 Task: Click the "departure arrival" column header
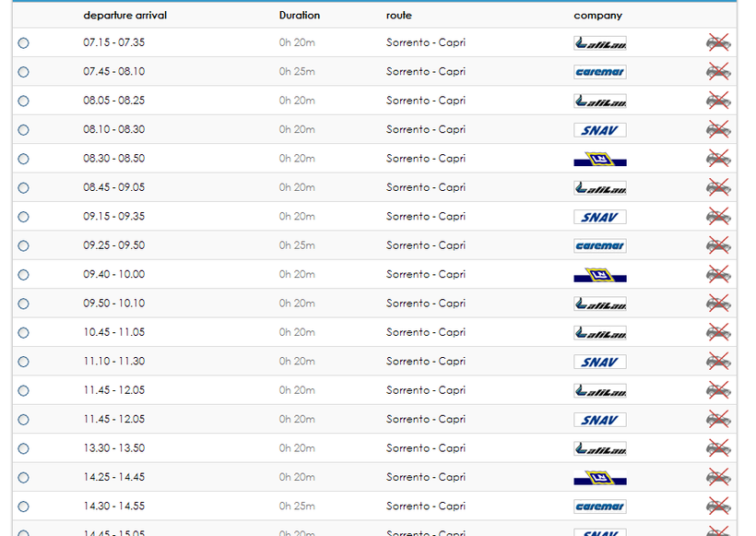125,16
